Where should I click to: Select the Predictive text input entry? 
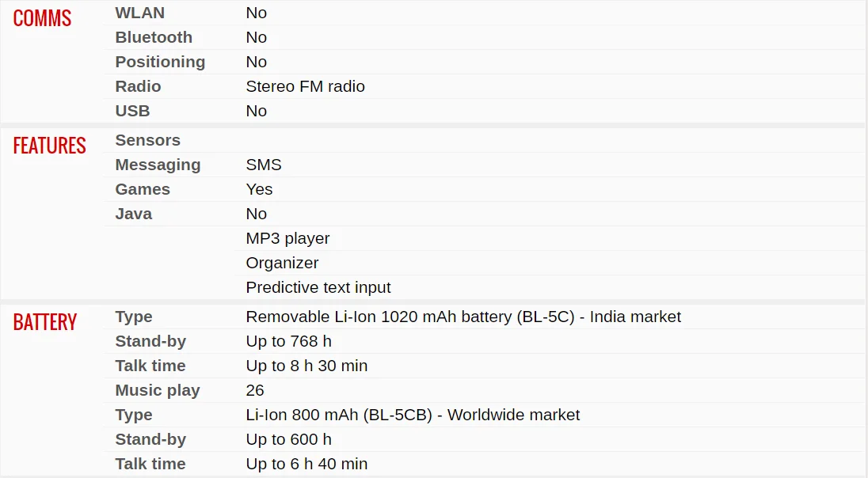pyautogui.click(x=318, y=288)
